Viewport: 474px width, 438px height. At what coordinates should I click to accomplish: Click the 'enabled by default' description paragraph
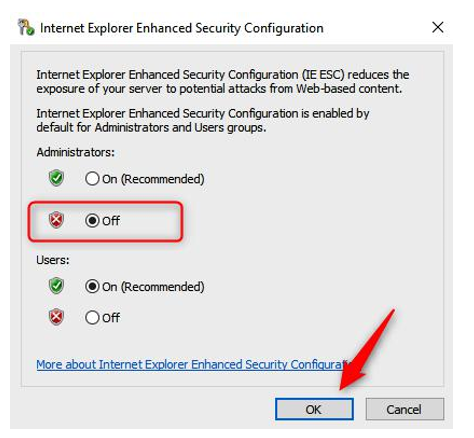[203, 120]
